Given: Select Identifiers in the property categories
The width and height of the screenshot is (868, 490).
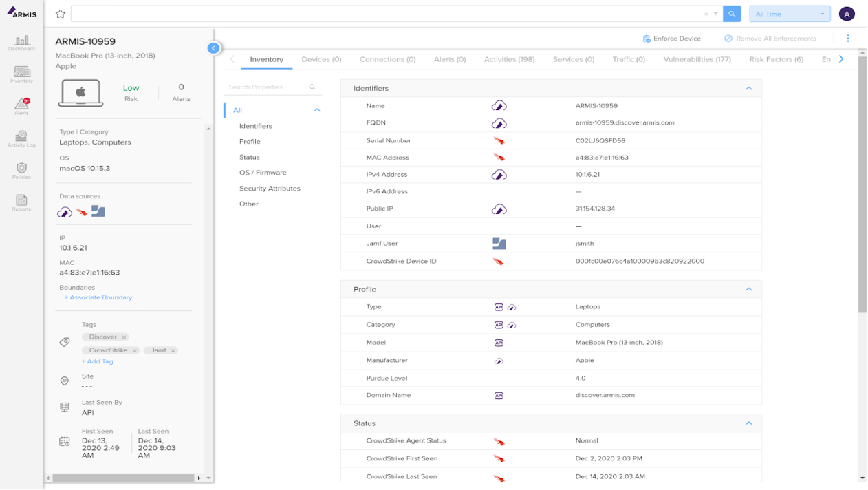Looking at the screenshot, I should click(256, 126).
